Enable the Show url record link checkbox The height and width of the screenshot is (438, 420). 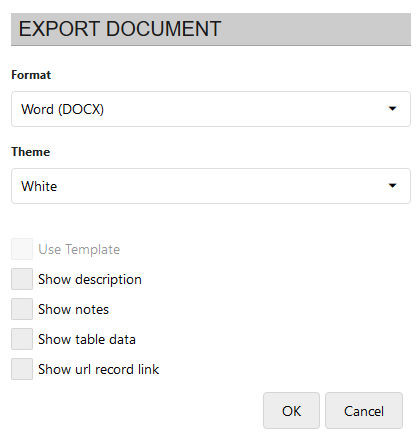pos(22,369)
